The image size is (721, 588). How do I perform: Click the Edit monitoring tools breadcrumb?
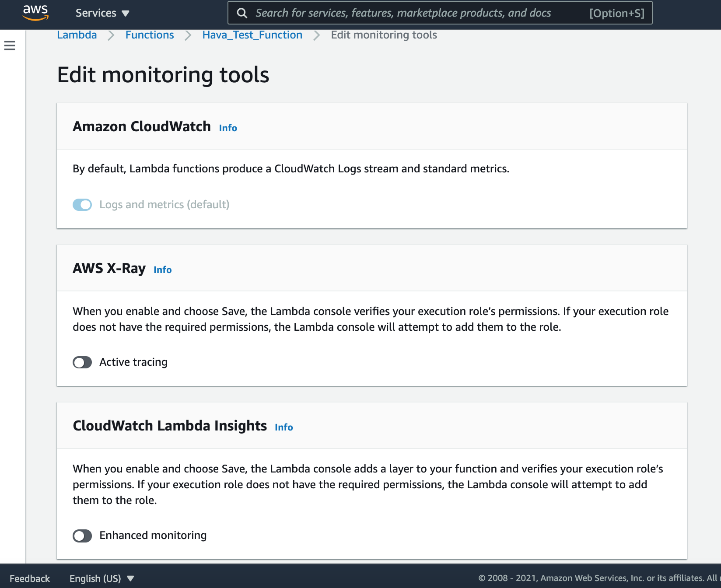click(x=384, y=35)
